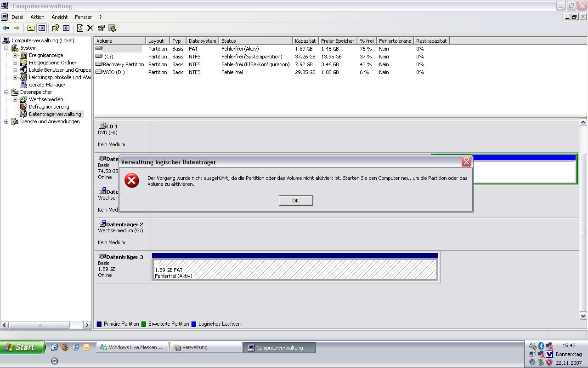
Task: Click the back arrow in toolbar
Action: (6, 28)
